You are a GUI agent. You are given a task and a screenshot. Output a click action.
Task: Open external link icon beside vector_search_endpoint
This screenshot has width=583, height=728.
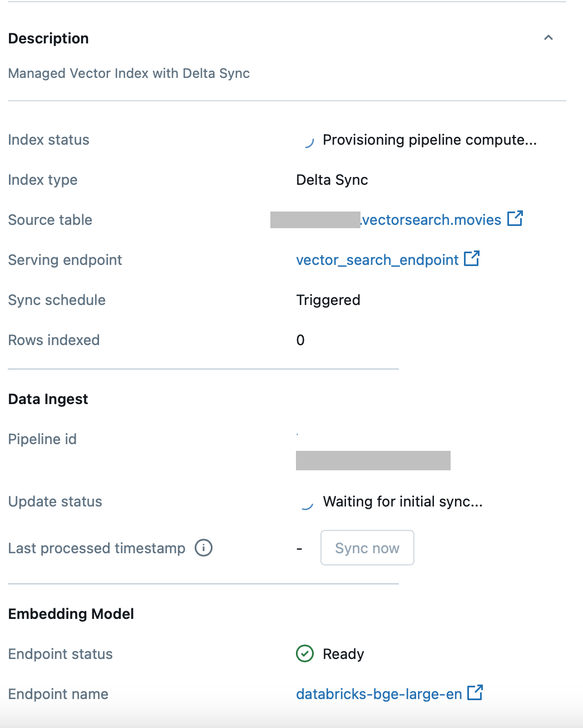472,258
